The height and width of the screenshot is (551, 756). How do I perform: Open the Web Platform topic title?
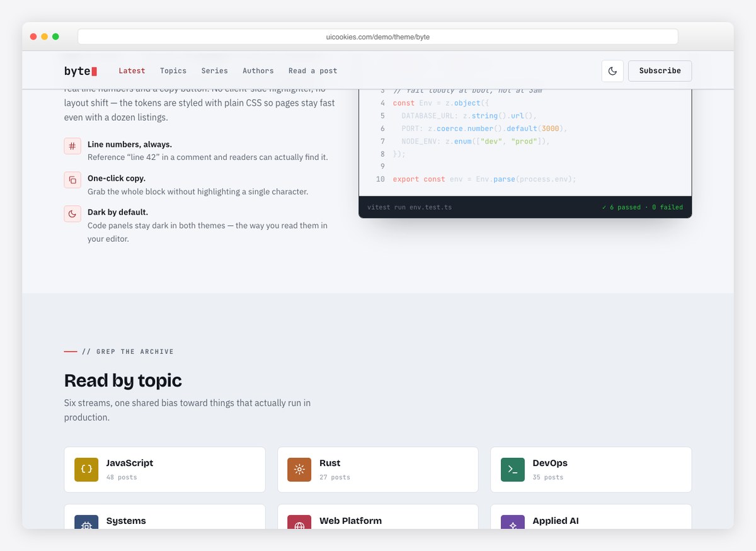350,521
